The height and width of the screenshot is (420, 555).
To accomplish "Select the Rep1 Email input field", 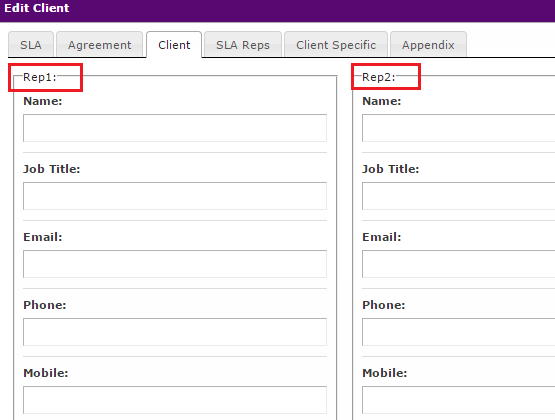I will [175, 264].
